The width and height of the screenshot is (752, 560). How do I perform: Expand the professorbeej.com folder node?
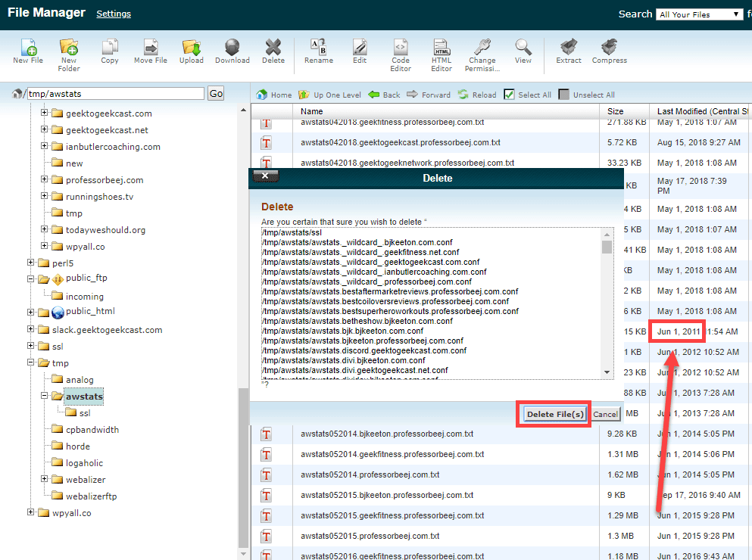click(x=45, y=180)
